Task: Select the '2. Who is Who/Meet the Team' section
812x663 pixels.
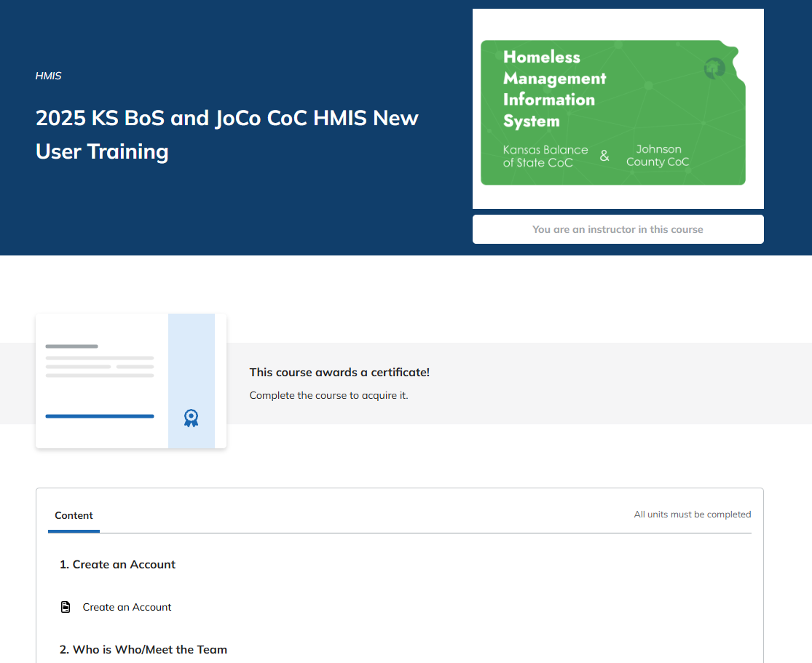Action: click(143, 649)
